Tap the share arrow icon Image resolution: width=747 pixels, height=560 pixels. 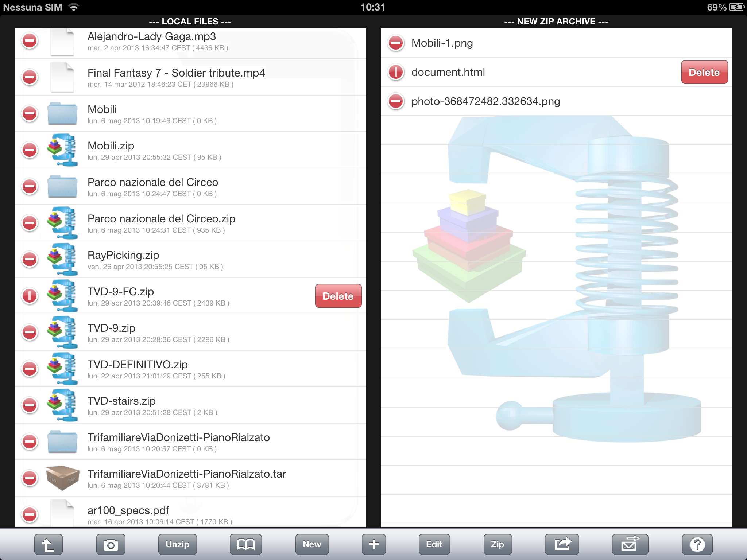(x=562, y=544)
